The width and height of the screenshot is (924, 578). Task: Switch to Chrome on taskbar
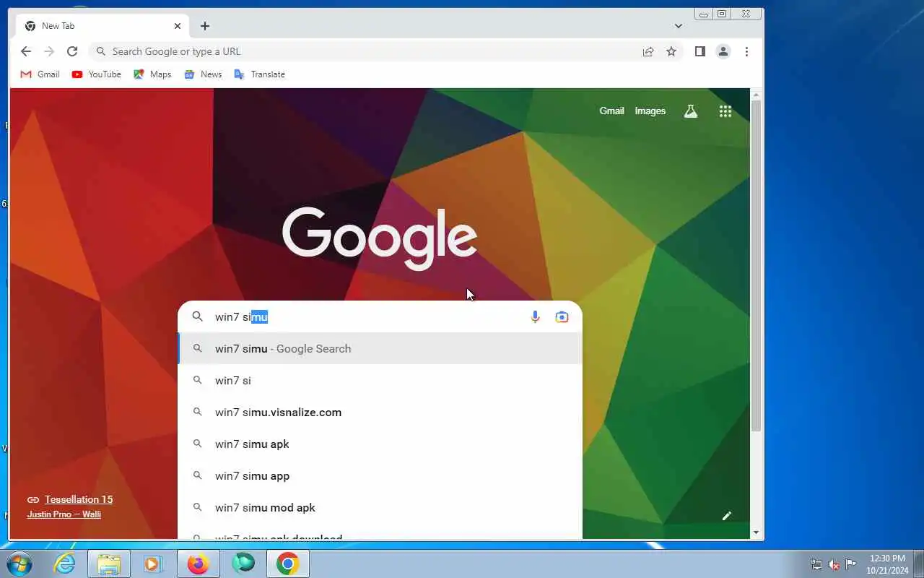coord(287,564)
